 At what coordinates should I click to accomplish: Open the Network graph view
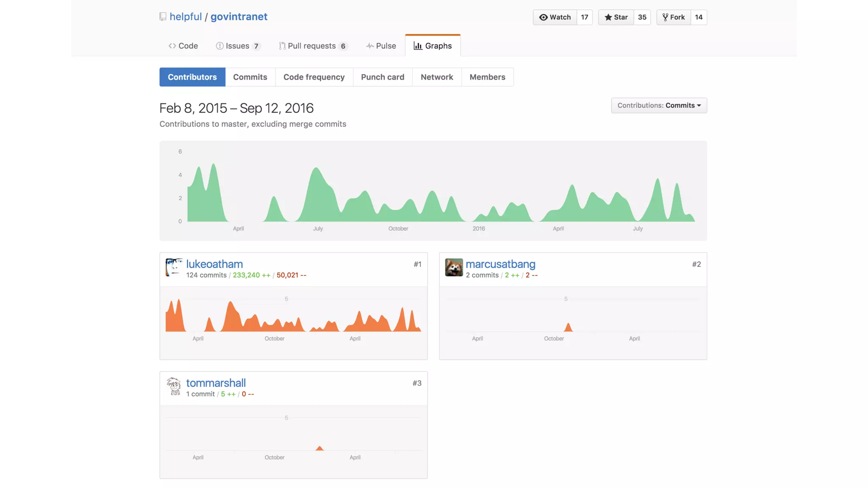coord(437,77)
